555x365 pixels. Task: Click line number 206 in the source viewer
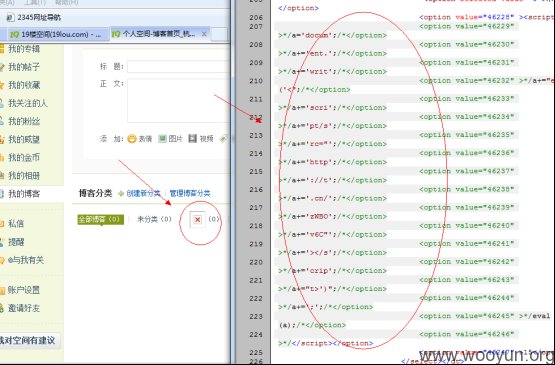(256, 17)
